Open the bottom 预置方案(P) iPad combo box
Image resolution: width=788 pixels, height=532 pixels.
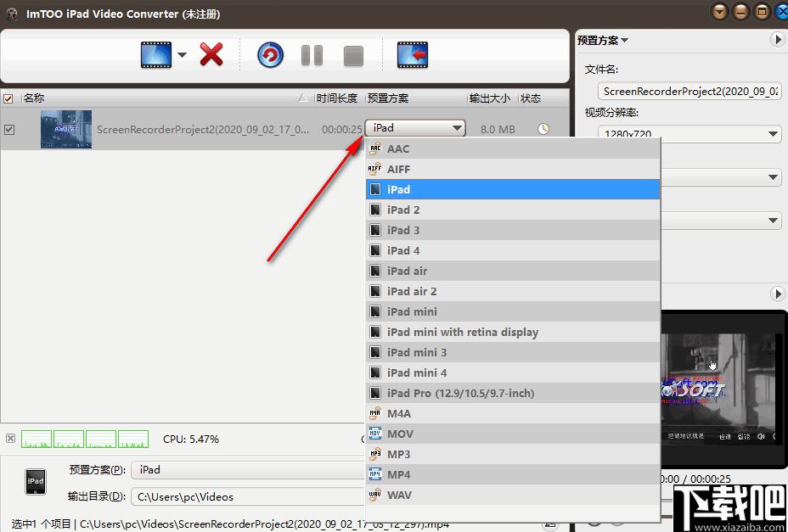click(249, 470)
